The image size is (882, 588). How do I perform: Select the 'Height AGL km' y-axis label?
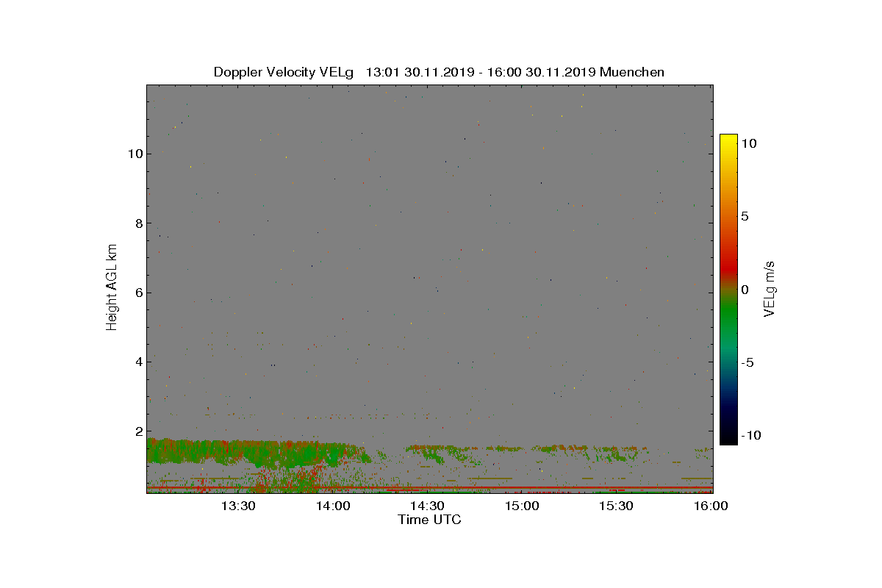pos(112,287)
